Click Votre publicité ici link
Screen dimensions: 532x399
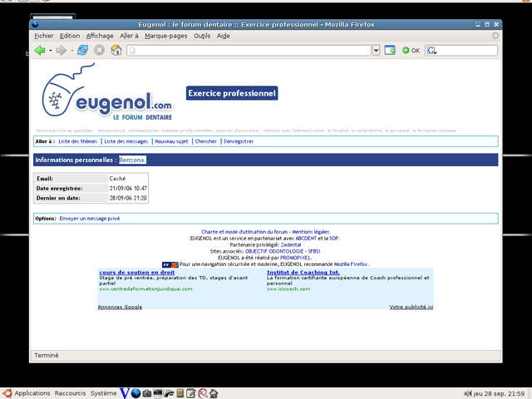[411, 307]
